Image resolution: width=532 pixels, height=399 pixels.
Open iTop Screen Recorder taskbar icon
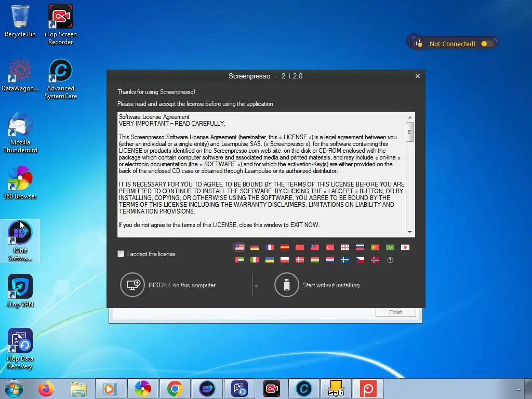pyautogui.click(x=271, y=389)
